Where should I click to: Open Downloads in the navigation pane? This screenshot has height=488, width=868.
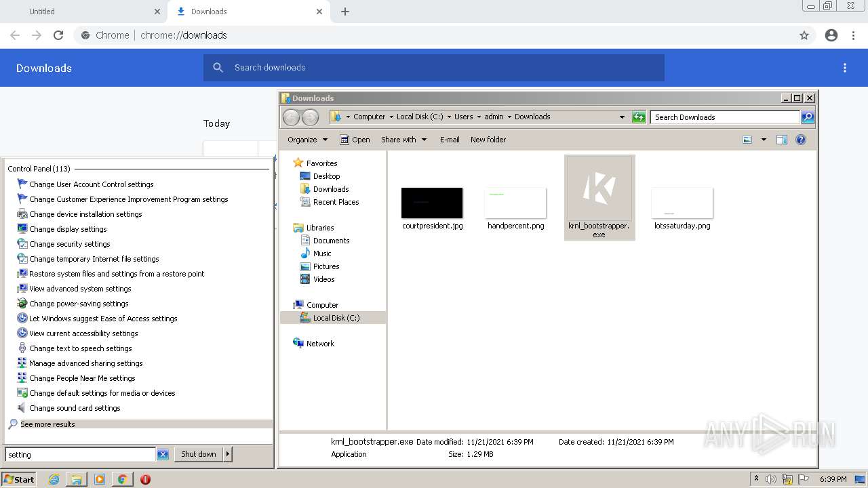(330, 189)
